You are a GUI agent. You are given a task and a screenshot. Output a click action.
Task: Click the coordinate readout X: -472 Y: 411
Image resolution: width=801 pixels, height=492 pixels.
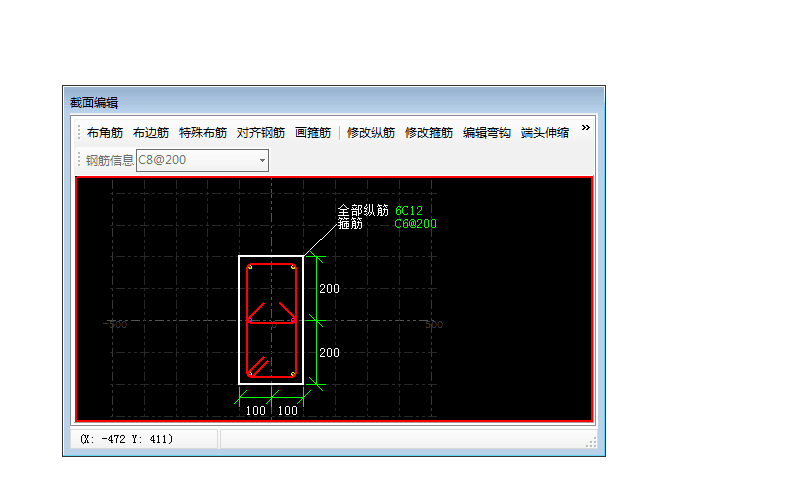point(126,439)
